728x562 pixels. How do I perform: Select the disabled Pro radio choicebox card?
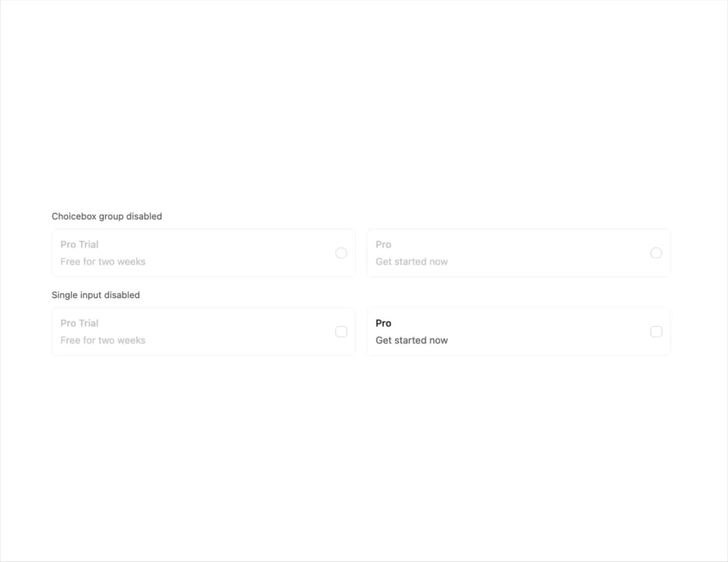[518, 253]
